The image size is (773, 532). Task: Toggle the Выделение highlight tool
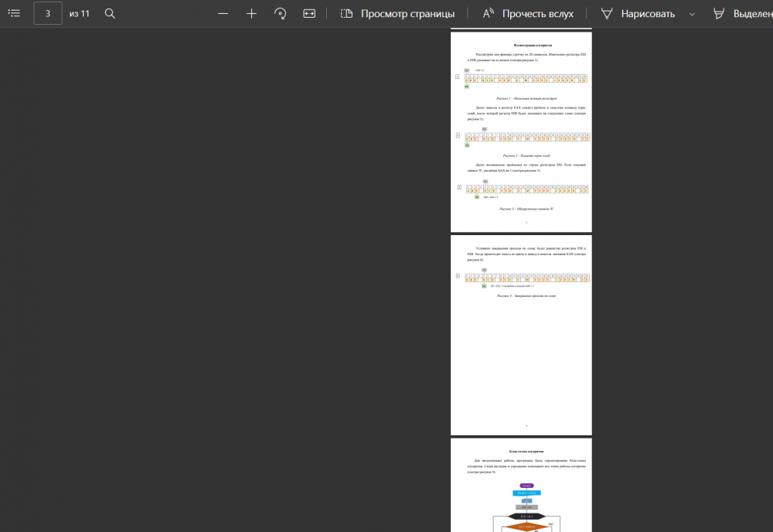click(x=741, y=13)
